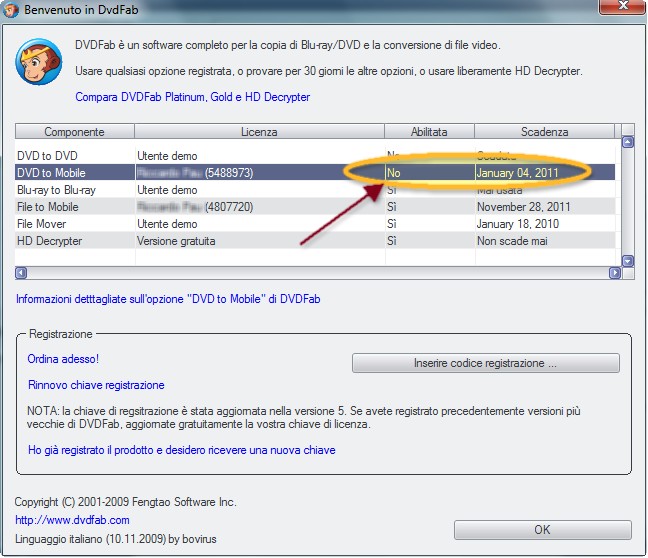
Task: Click the 'November 28, 2011' expiry cell
Action: coord(545,207)
